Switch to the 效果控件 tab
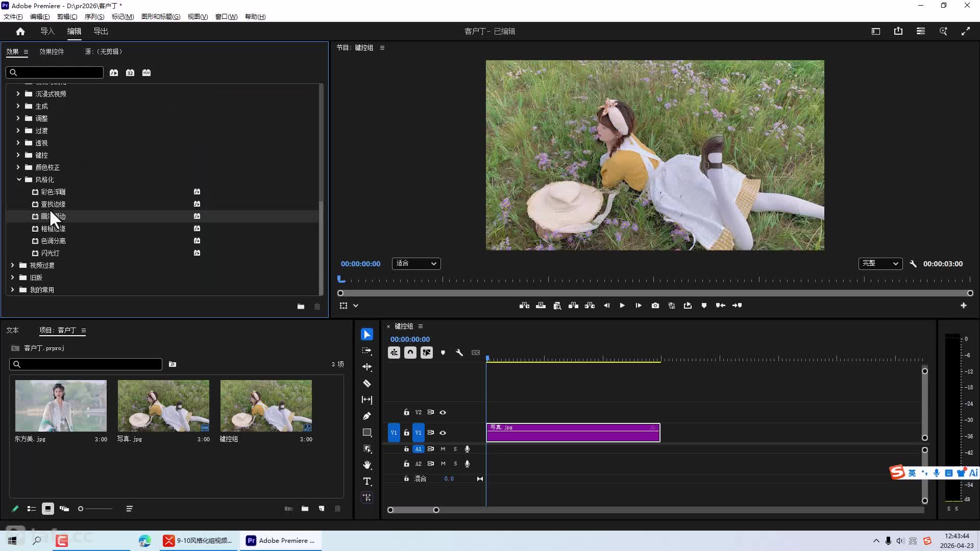The image size is (980, 551). point(52,52)
